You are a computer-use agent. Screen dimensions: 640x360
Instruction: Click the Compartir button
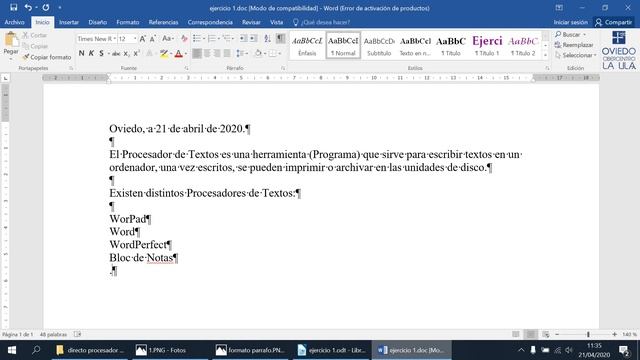[613, 22]
